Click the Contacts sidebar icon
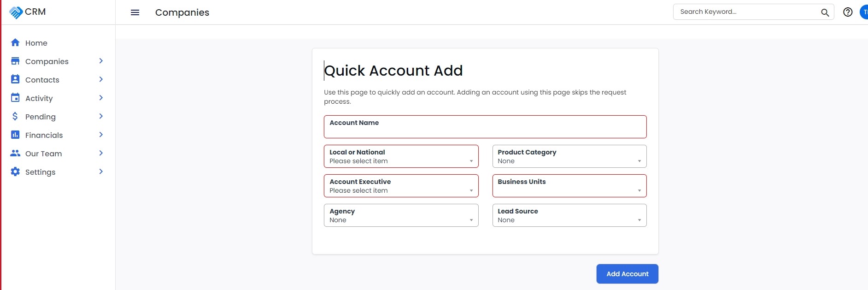Image resolution: width=868 pixels, height=290 pixels. click(15, 79)
